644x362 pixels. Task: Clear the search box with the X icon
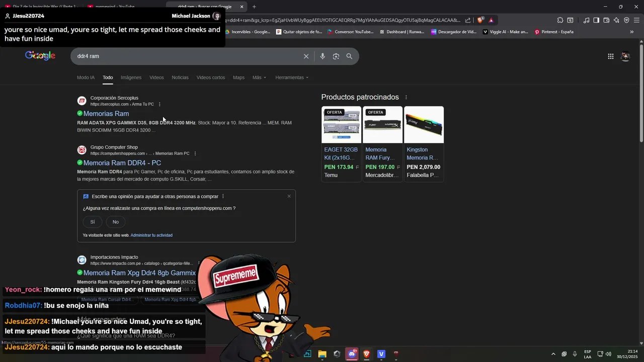pos(306,56)
